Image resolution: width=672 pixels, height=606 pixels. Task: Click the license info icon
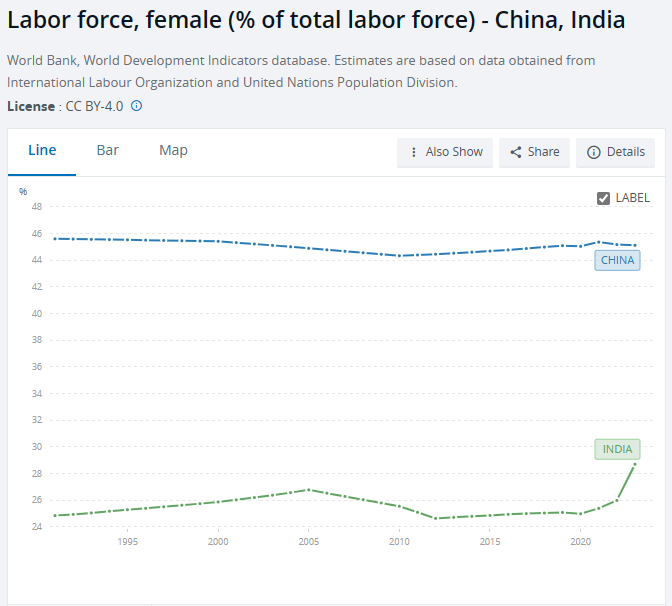click(136, 106)
